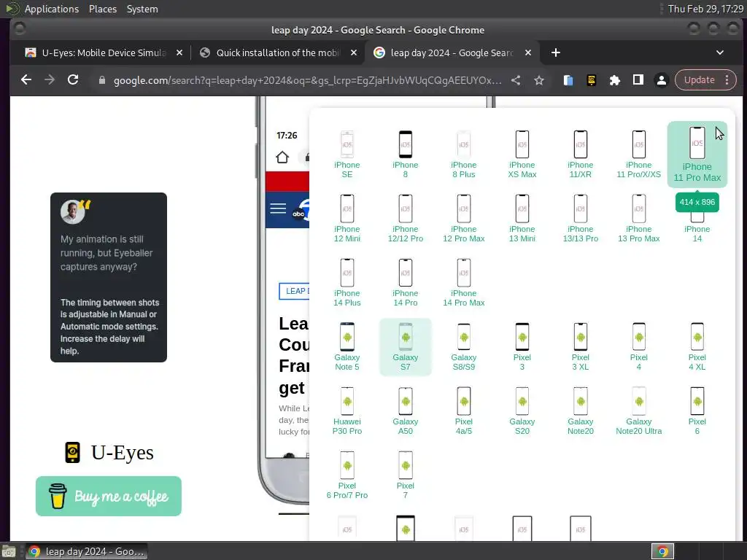This screenshot has height=560, width=747.
Task: Open the Places menu
Action: point(102,9)
